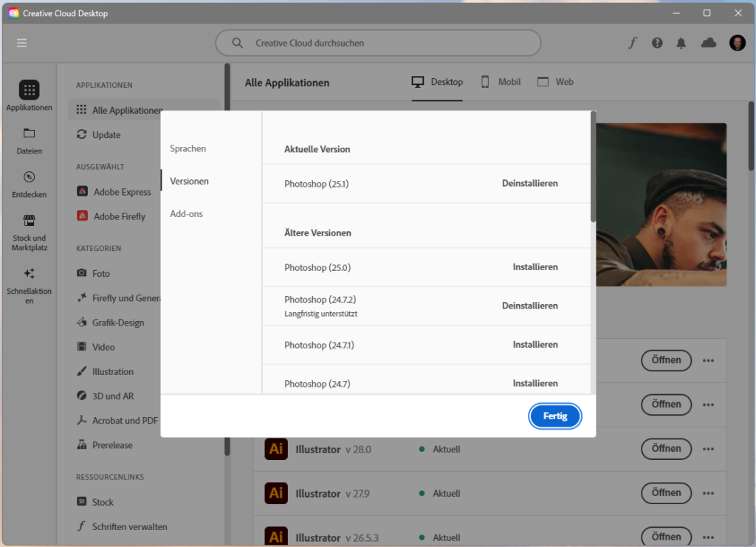This screenshot has width=756, height=547.
Task: Select the Versionen tab in dialog
Action: 189,181
